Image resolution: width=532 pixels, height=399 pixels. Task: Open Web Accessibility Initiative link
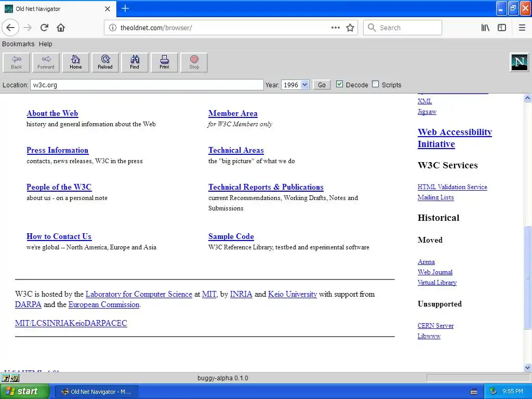[455, 138]
